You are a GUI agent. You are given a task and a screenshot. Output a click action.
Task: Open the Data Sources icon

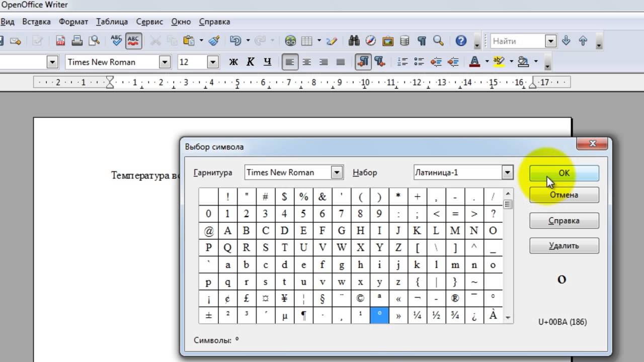coord(405,41)
